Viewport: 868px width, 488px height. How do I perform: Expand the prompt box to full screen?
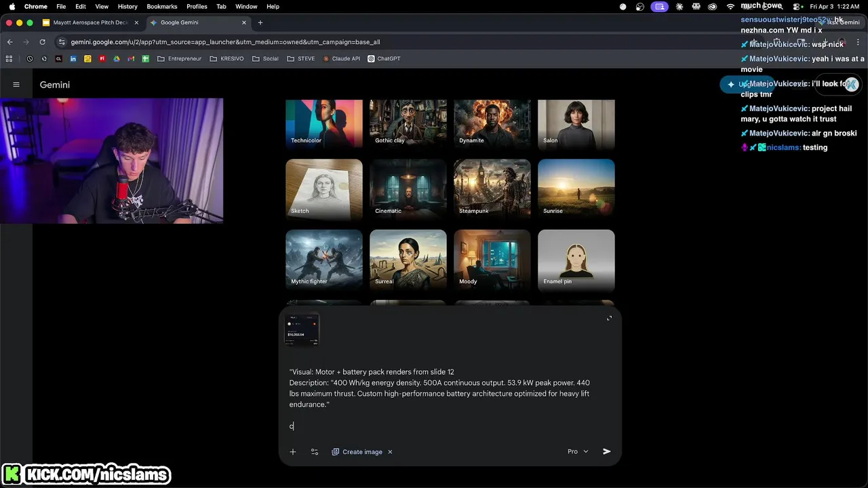(609, 318)
